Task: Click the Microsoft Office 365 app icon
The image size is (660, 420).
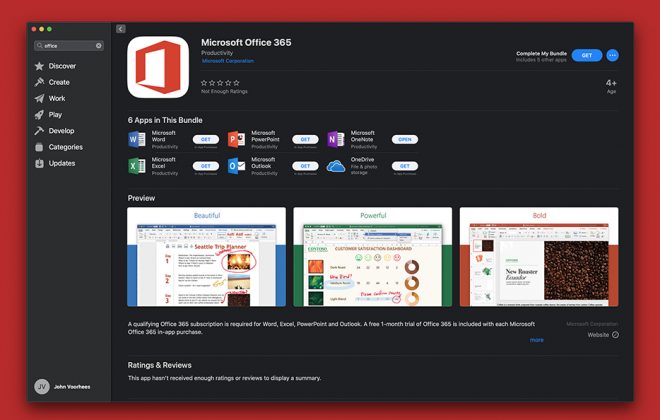Action: [158, 67]
